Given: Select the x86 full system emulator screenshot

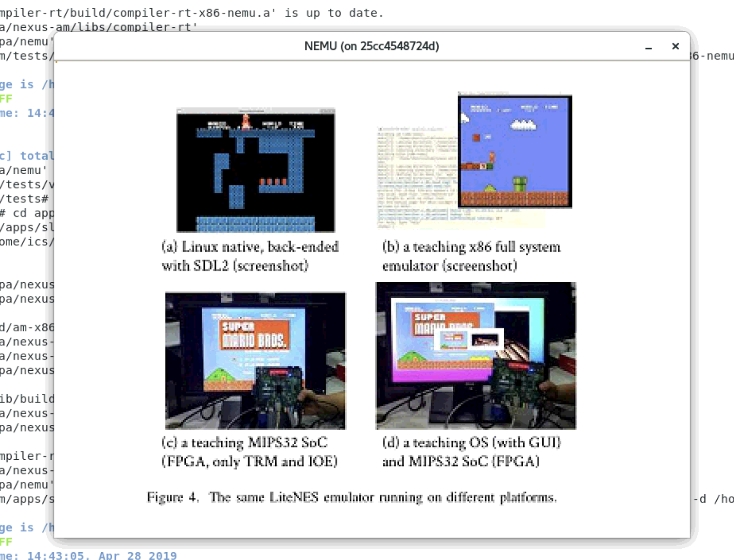Looking at the screenshot, I should (x=516, y=150).
